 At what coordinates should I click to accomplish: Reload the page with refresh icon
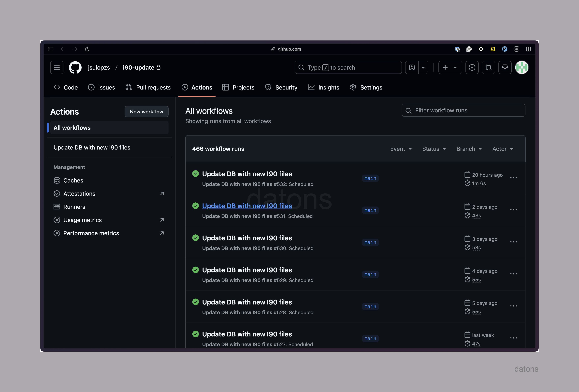87,49
